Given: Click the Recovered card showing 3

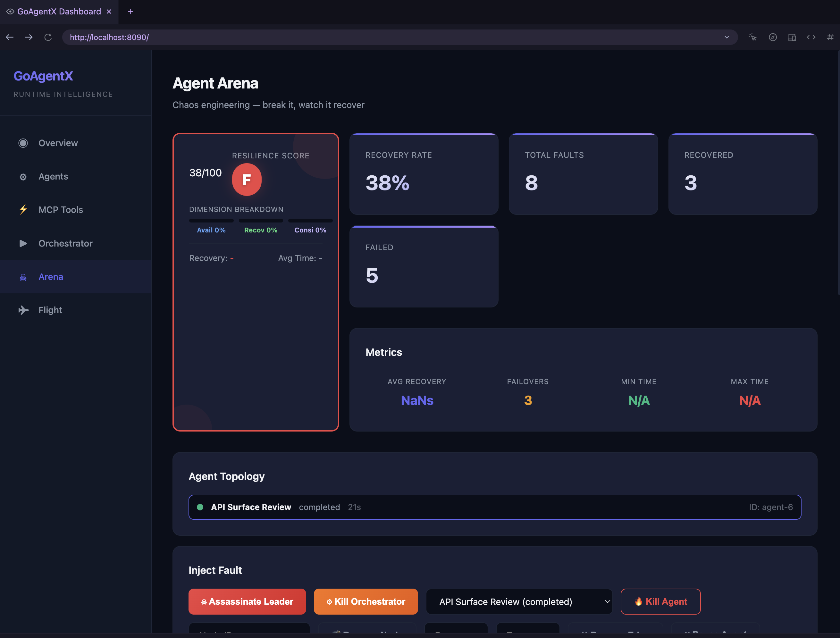Looking at the screenshot, I should [743, 174].
